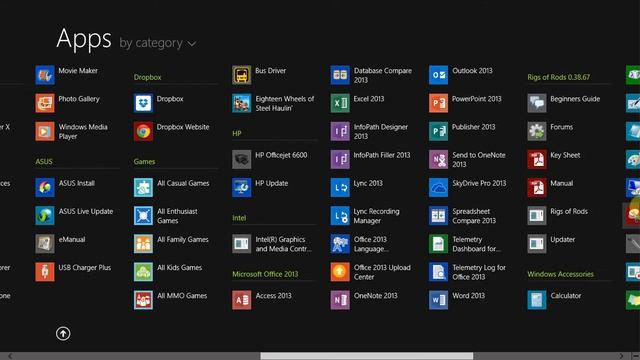Open All MMO Games icon
The image size is (640, 360).
tap(143, 300)
